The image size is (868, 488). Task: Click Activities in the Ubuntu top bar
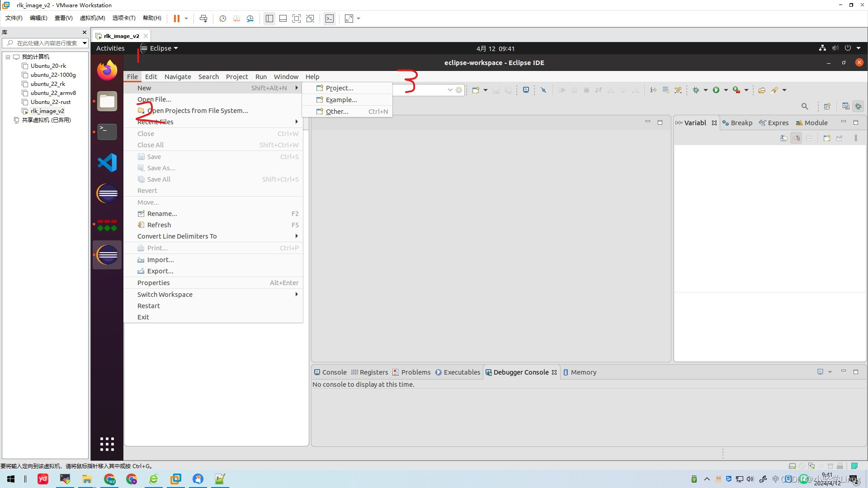click(x=110, y=48)
